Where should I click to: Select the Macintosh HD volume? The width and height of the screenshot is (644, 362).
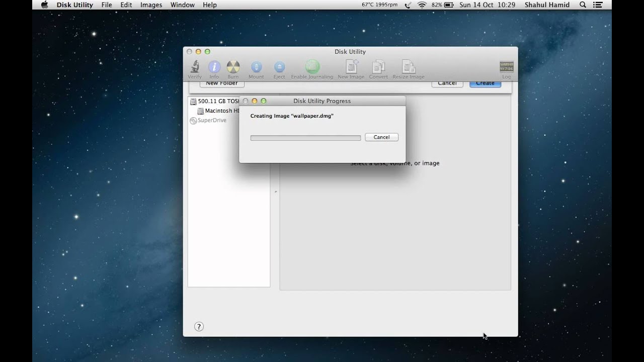coord(218,111)
